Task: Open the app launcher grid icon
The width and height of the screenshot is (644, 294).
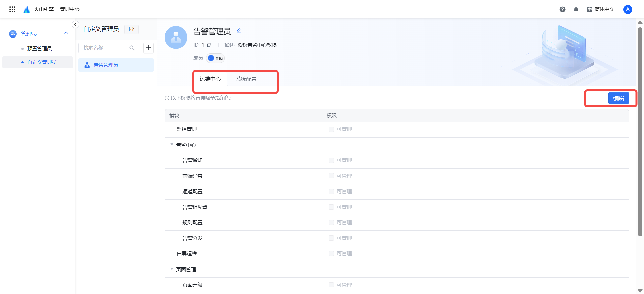Action: (12, 9)
